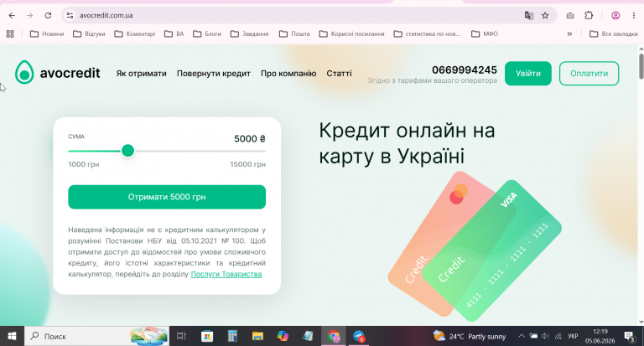Click the slider track near 15000 грн
Screen dimensions: 644x346
click(x=261, y=151)
